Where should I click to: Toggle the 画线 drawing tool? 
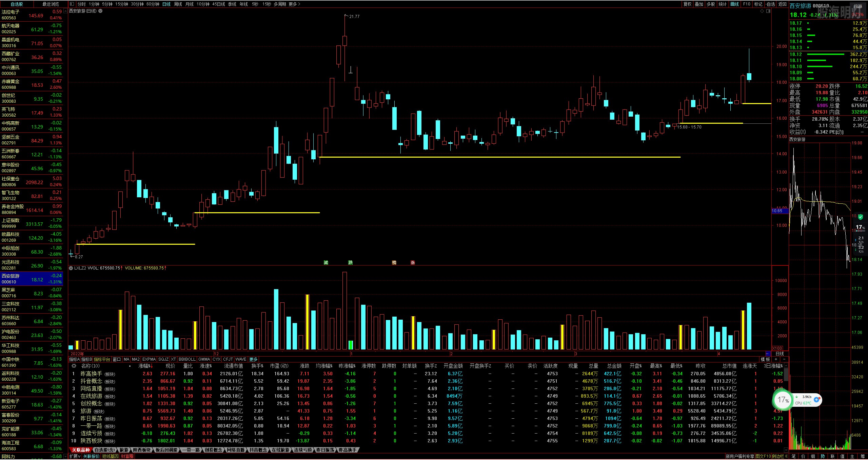coord(735,4)
